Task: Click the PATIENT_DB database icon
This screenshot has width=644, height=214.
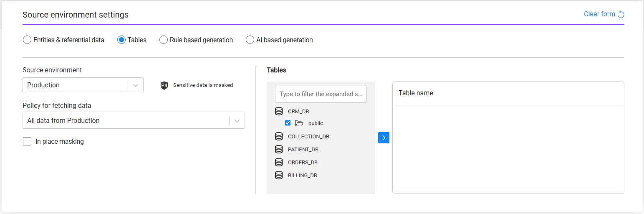Action: coord(279,149)
